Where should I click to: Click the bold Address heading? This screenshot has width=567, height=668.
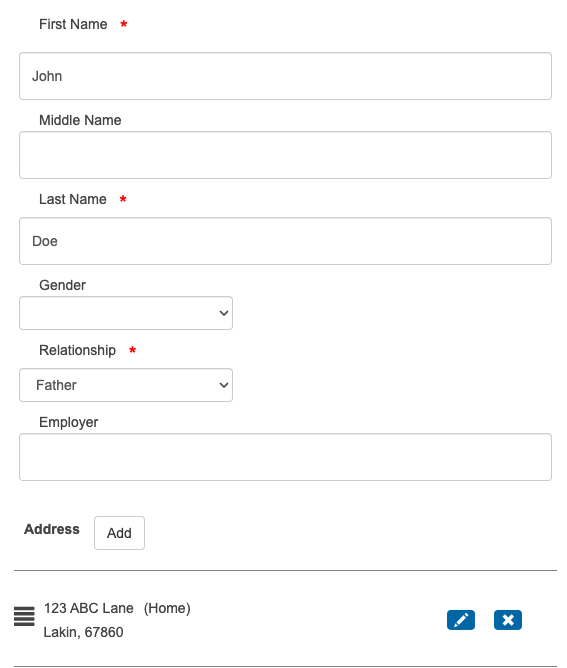pos(52,529)
